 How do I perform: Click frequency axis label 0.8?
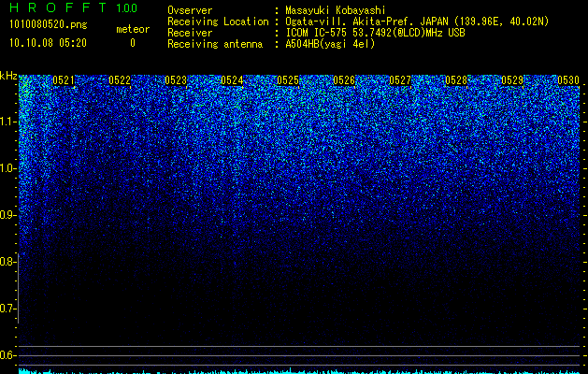coord(7,262)
